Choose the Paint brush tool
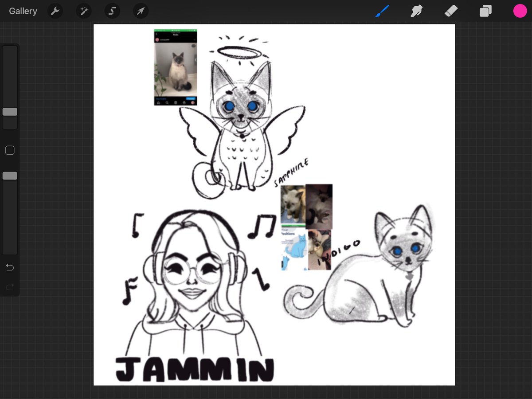The width and height of the screenshot is (532, 399). click(382, 11)
